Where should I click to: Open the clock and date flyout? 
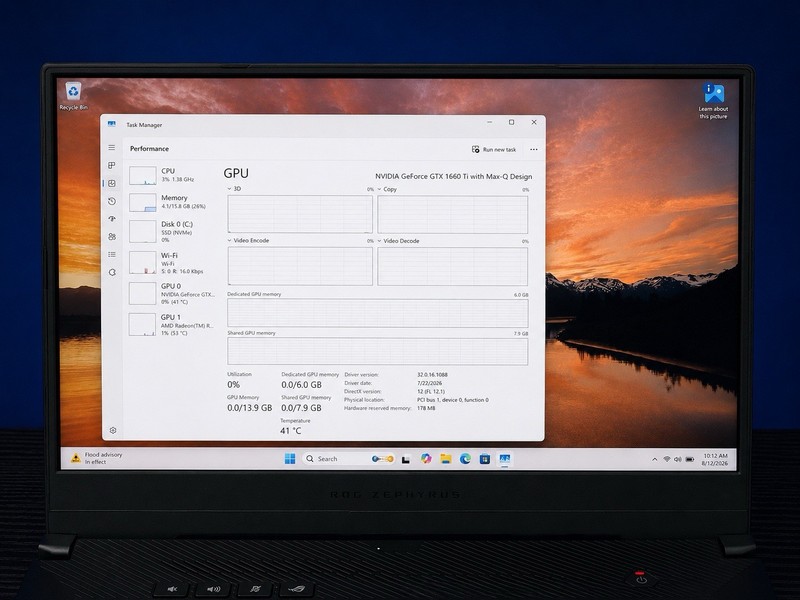pyautogui.click(x=715, y=459)
